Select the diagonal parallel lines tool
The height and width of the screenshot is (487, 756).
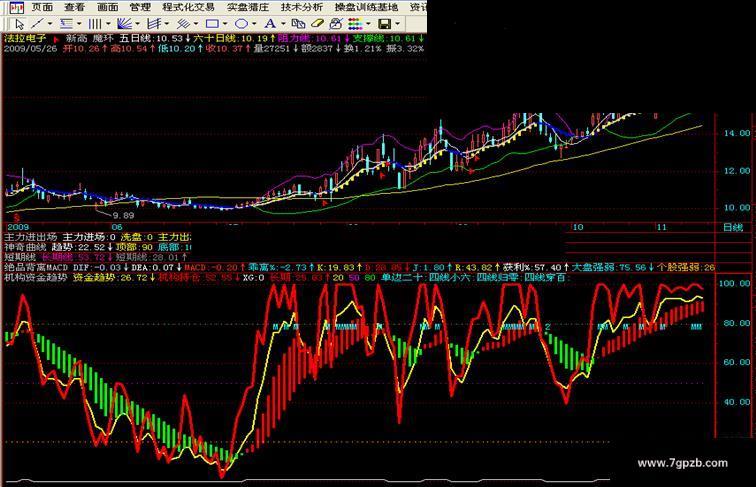183,24
